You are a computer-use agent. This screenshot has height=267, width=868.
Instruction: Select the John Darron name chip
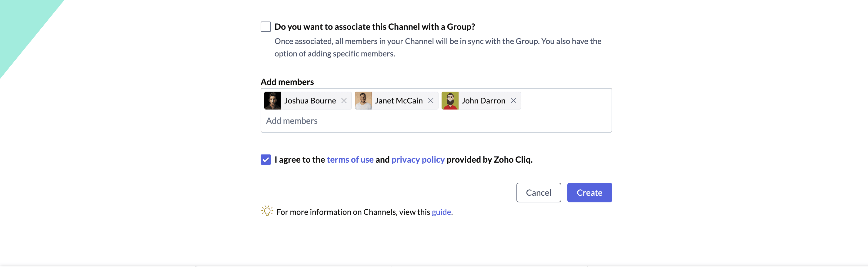click(x=481, y=100)
